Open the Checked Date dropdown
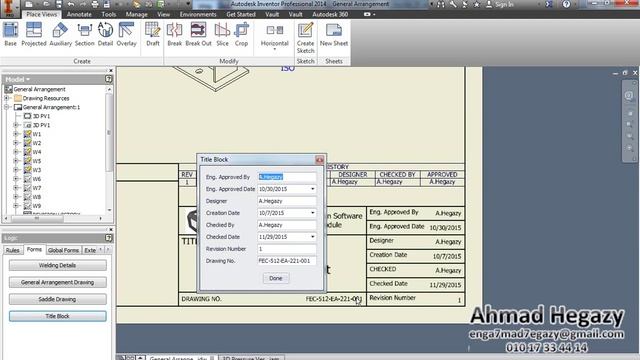Screen dimensions: 640x360 click(313, 237)
